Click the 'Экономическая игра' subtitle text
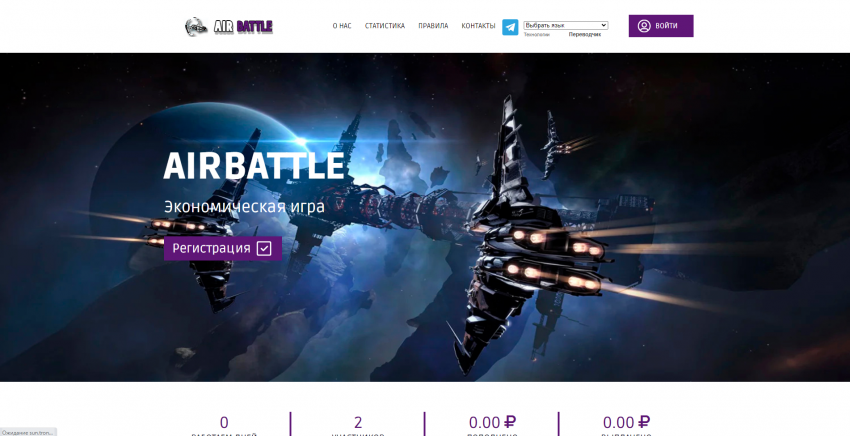This screenshot has width=850, height=436. coord(244,207)
